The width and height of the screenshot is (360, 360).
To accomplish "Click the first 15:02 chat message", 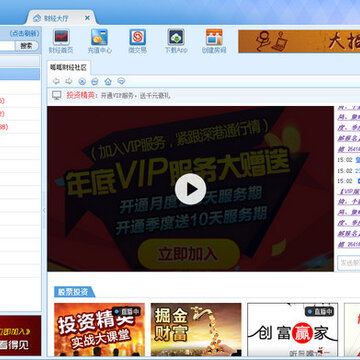I will 348,160.
